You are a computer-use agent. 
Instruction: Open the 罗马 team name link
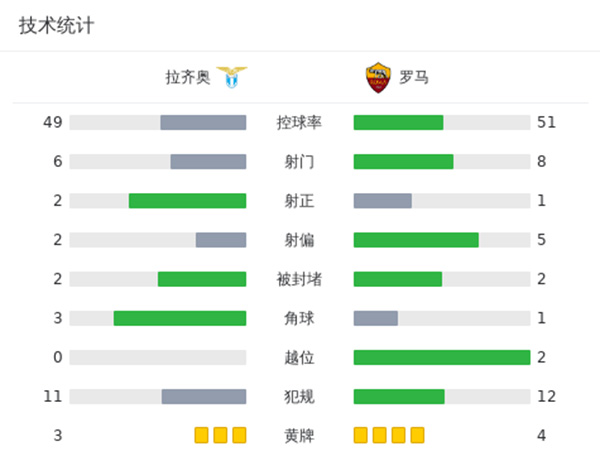[x=414, y=77]
